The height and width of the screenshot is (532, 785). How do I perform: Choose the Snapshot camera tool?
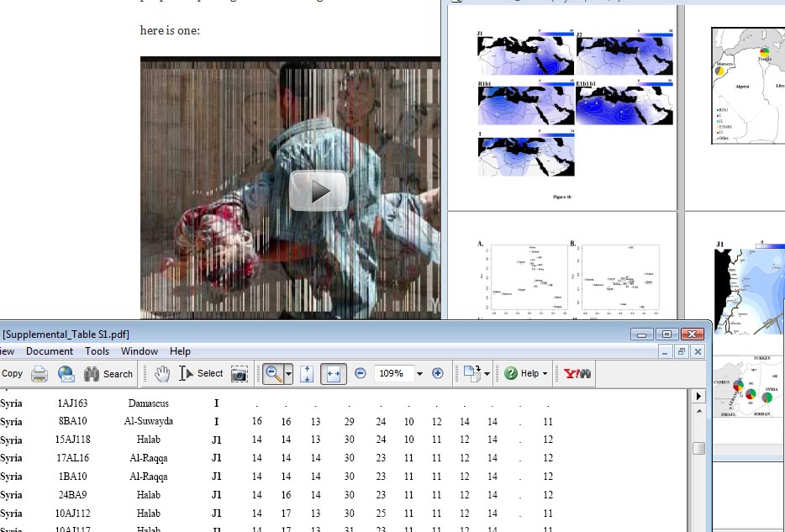(240, 374)
